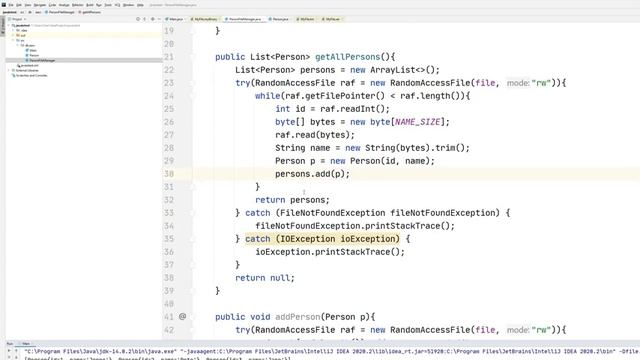Collapse the src folder
The image size is (640, 360).
13,40
